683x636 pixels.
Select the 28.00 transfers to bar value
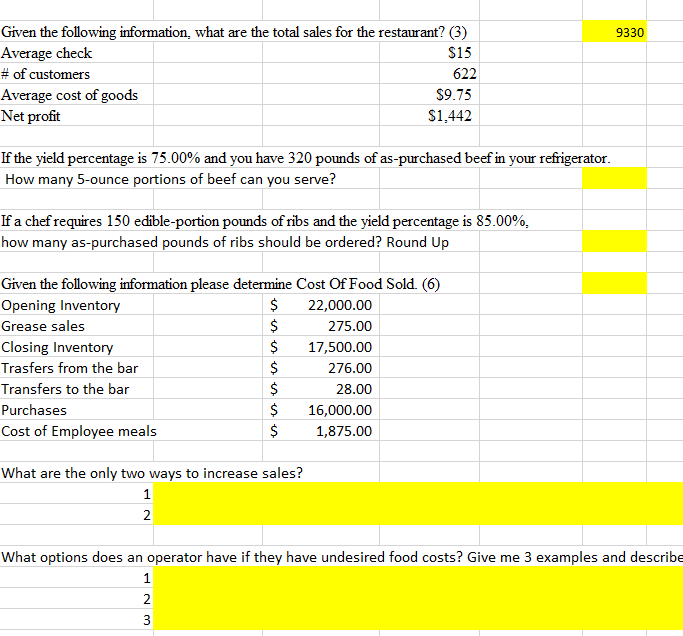(x=354, y=389)
